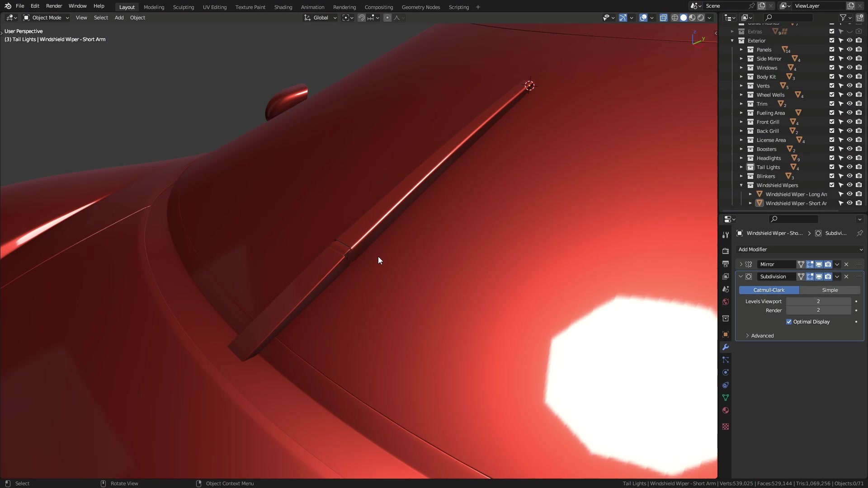This screenshot has height=488, width=868.
Task: Toggle the pin icon in properties header
Action: [859, 233]
